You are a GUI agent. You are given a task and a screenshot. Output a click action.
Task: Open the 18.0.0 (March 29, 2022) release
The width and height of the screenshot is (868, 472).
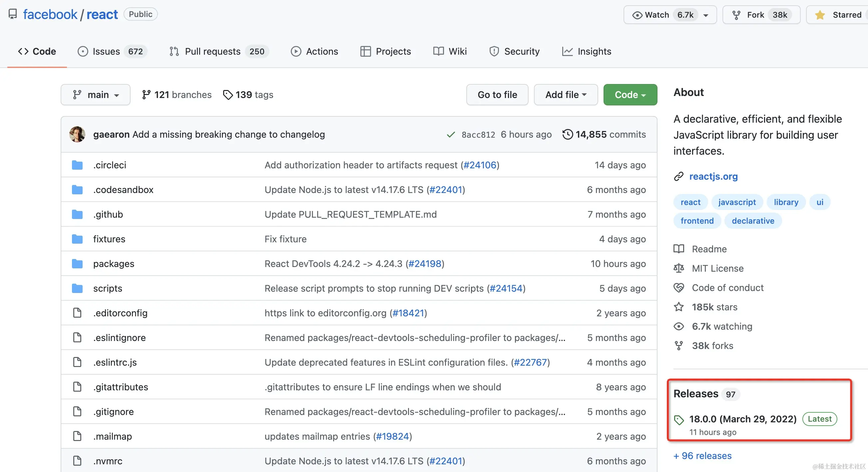click(743, 419)
